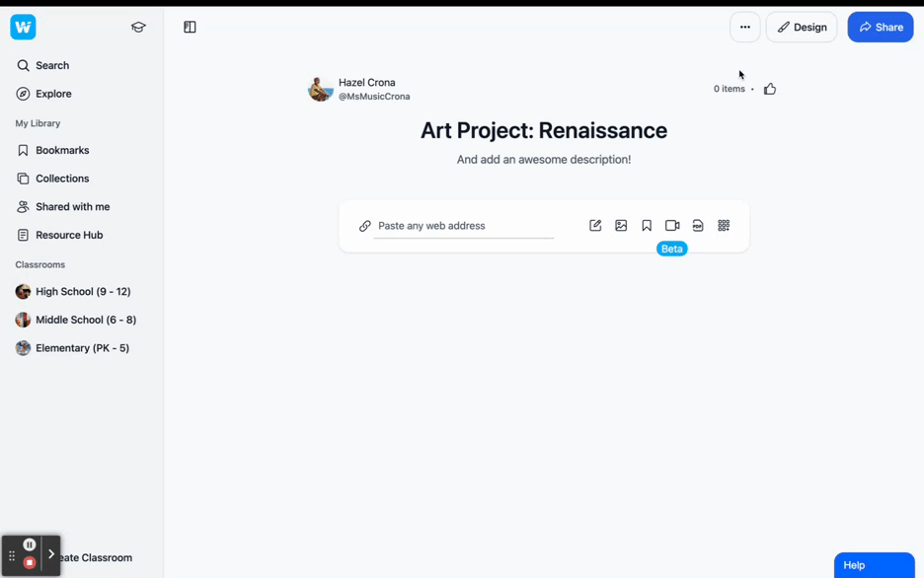Like the collection with thumbs up icon
Viewport: 924px width, 578px height.
(x=770, y=89)
